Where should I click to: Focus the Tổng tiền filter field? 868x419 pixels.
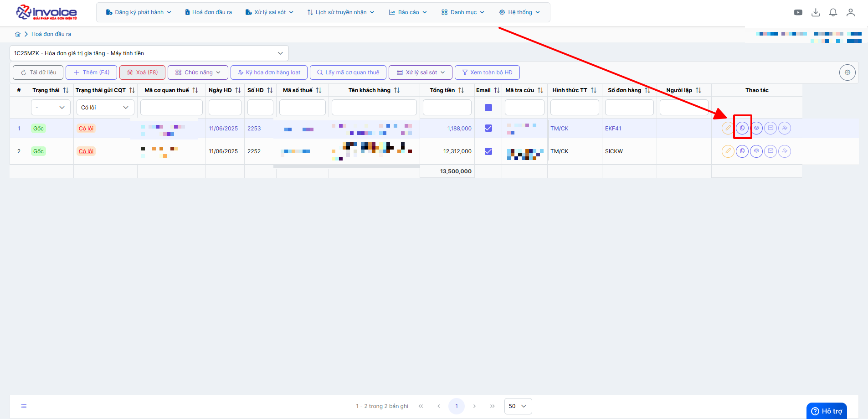coord(447,108)
